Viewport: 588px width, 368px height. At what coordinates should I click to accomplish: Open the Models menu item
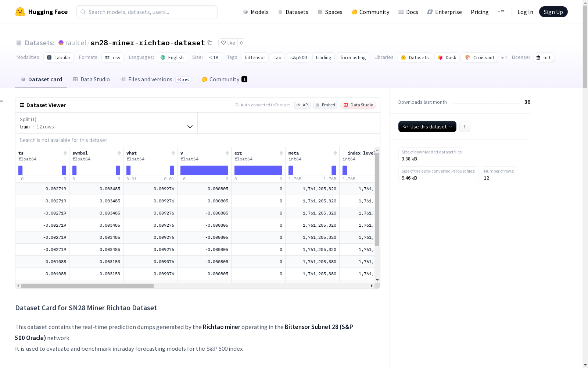click(256, 12)
